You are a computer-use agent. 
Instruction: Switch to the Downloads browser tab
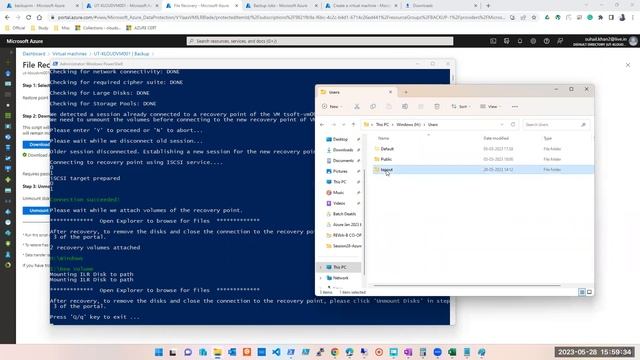pyautogui.click(x=440, y=6)
